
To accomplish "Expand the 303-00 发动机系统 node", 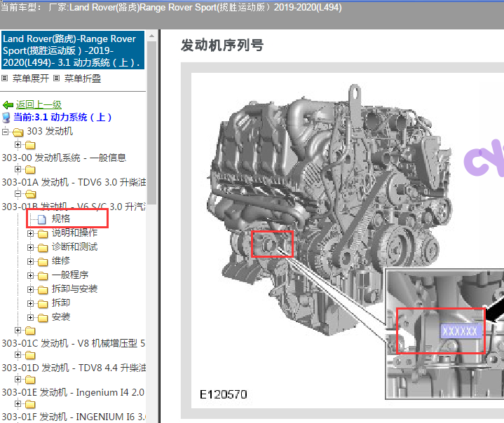I will tap(18, 144).
